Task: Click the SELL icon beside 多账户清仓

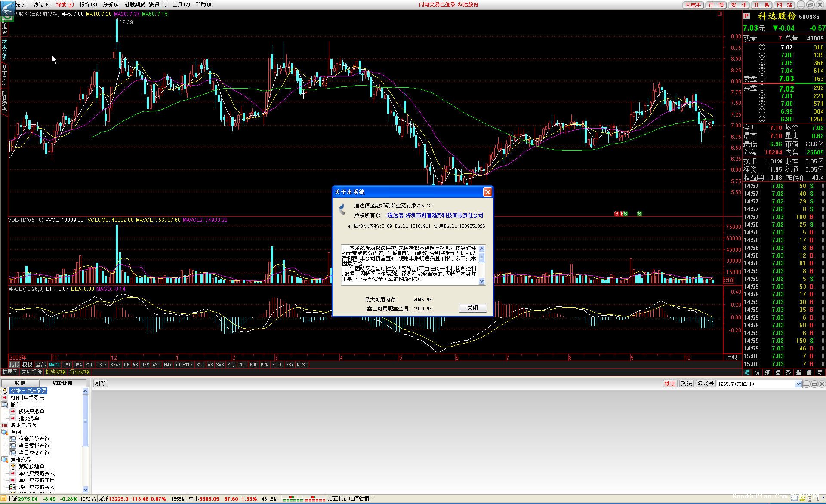Action: pyautogui.click(x=5, y=425)
